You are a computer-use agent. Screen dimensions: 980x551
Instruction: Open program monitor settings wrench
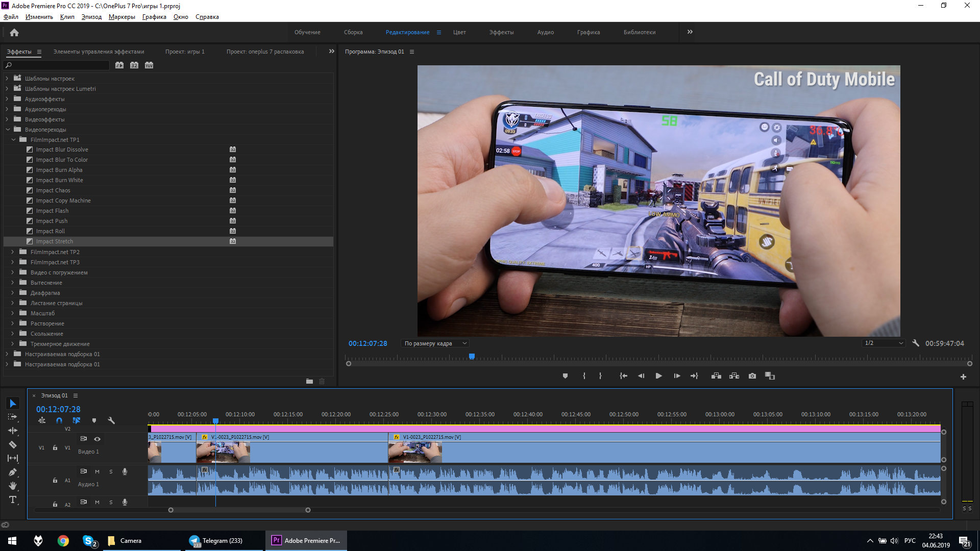coord(916,343)
